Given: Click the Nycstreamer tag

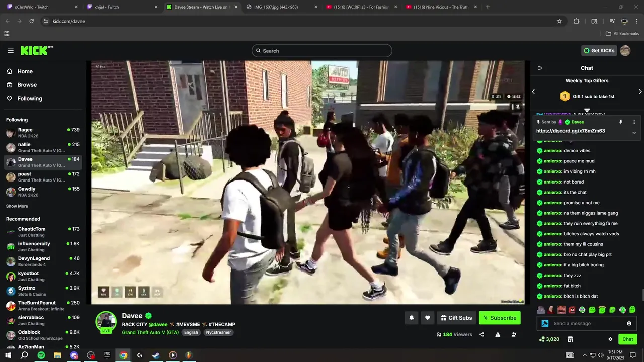Looking at the screenshot, I should coord(218,332).
